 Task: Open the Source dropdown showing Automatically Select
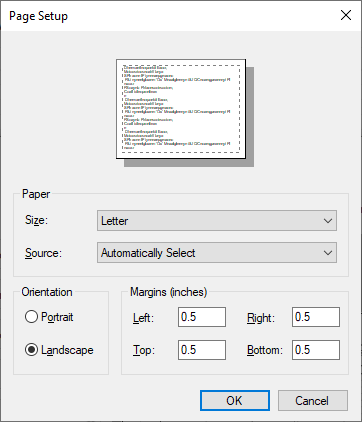tap(217, 253)
